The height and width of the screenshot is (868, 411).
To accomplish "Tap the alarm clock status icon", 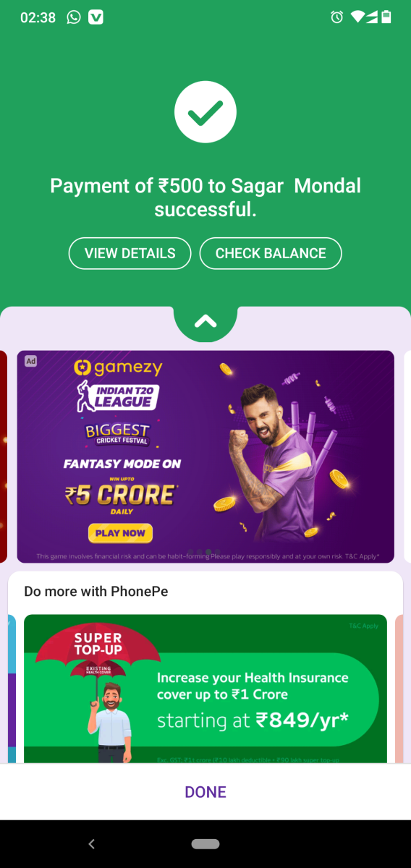I will [336, 17].
